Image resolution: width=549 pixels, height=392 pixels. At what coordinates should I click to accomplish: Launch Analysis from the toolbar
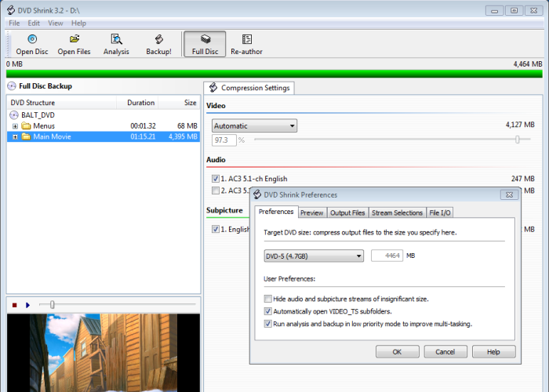(116, 40)
